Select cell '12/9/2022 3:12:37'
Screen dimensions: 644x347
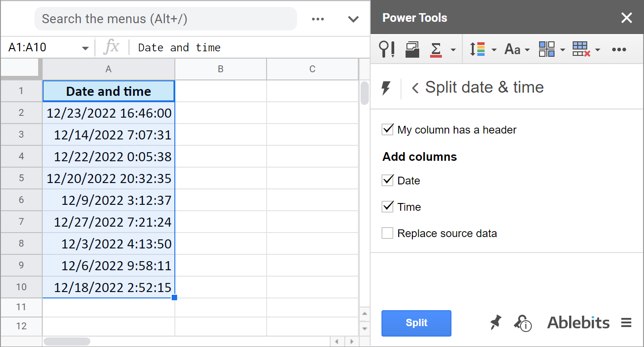point(109,200)
